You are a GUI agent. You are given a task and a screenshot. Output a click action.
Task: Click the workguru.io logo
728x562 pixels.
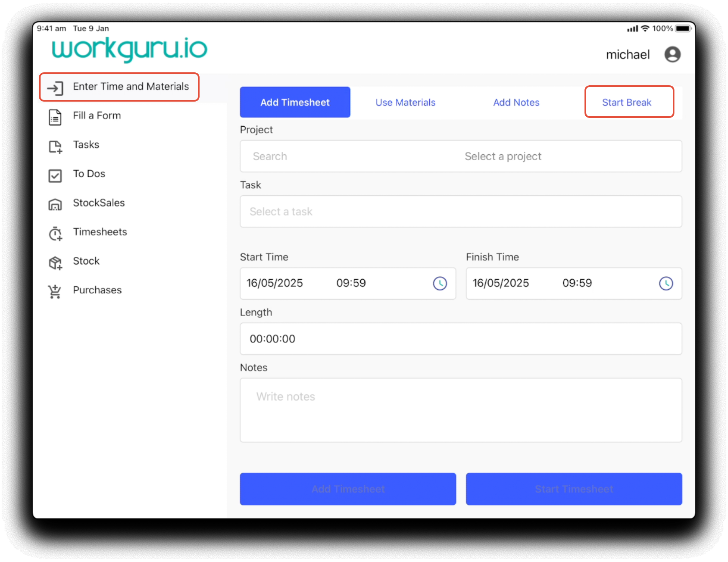pos(129,50)
